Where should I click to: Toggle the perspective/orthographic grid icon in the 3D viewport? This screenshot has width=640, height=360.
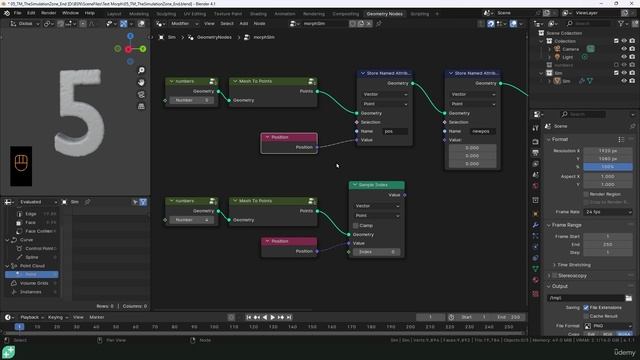[141, 107]
